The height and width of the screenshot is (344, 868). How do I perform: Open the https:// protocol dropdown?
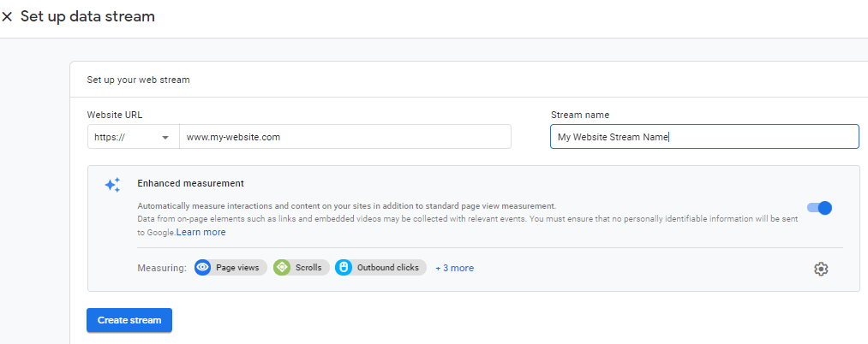tap(133, 137)
